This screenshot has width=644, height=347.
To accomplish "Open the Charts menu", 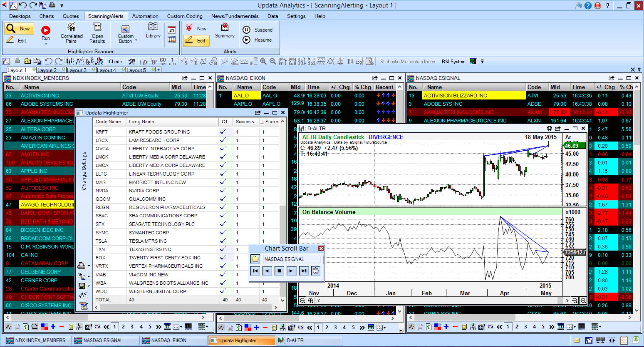I will pyautogui.click(x=46, y=16).
